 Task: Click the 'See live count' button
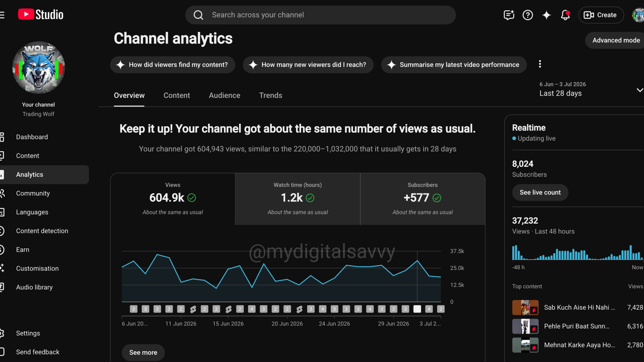[x=540, y=192]
